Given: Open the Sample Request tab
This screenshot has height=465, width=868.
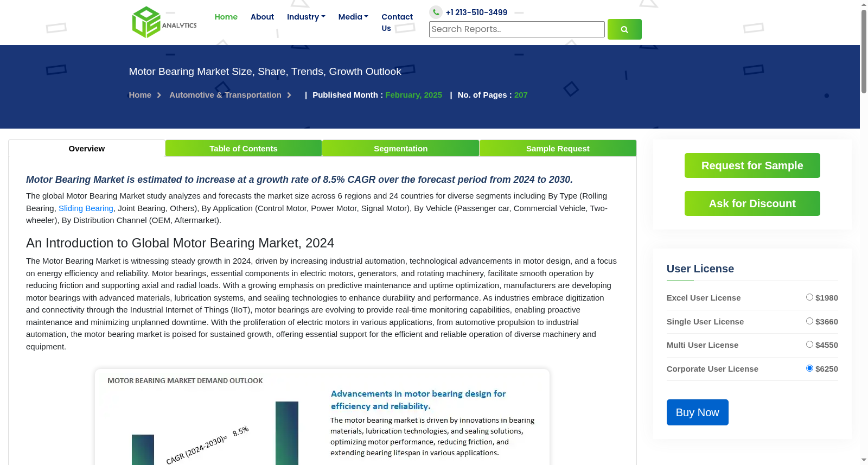Looking at the screenshot, I should (558, 149).
